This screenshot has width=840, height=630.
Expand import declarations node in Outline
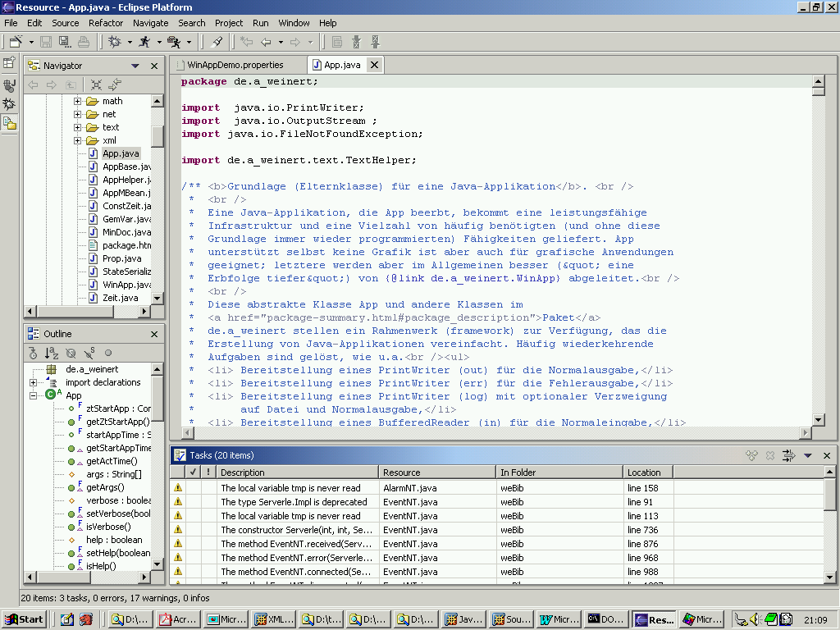click(33, 382)
